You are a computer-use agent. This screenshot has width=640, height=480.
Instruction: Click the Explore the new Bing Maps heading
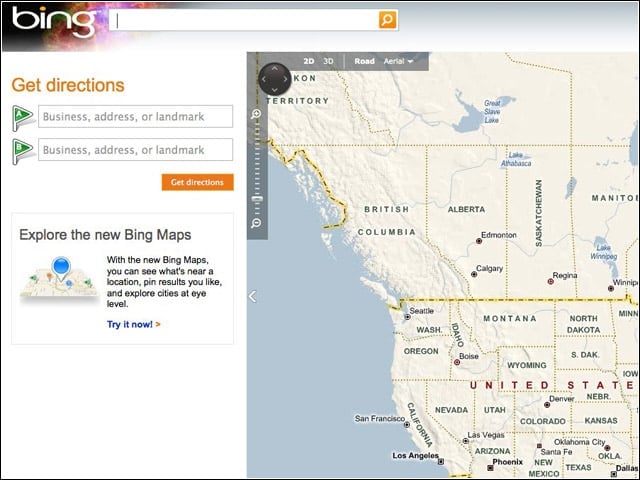105,235
